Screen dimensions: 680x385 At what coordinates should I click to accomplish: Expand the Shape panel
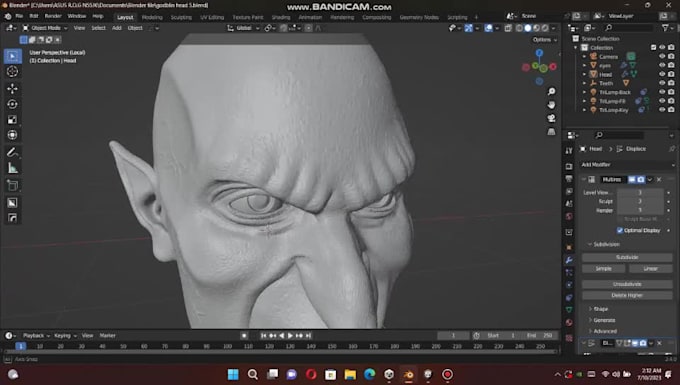pos(600,309)
